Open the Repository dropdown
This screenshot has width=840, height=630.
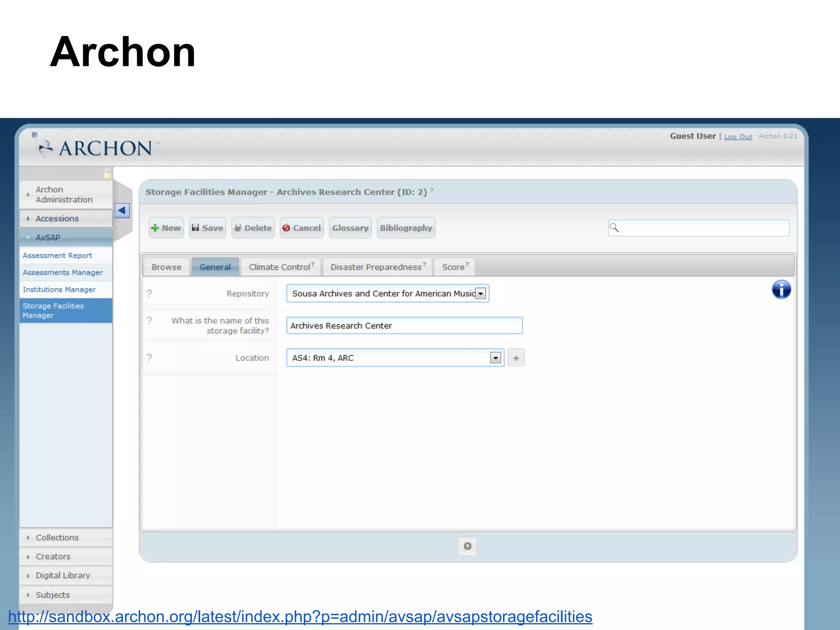point(388,293)
